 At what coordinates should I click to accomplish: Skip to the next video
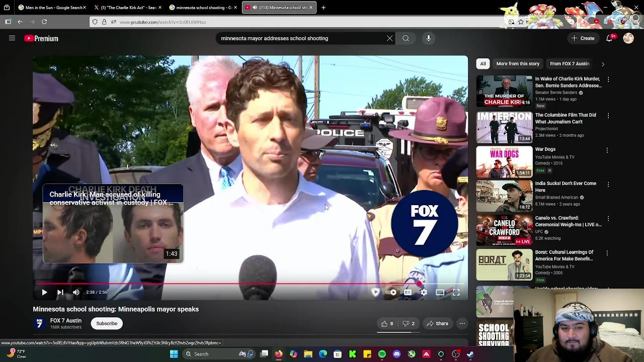[60, 292]
